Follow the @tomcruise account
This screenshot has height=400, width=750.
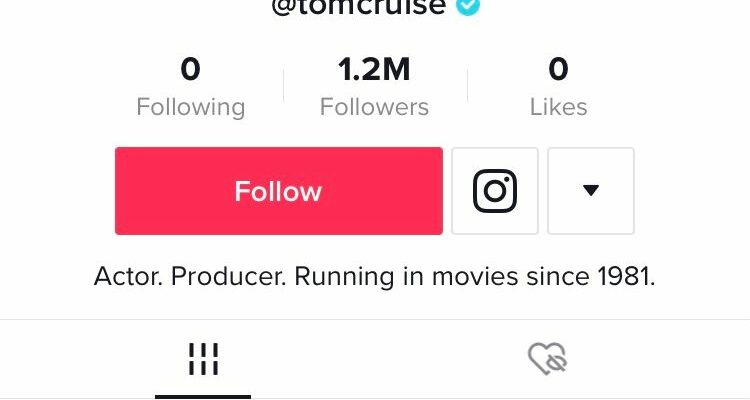tap(279, 191)
